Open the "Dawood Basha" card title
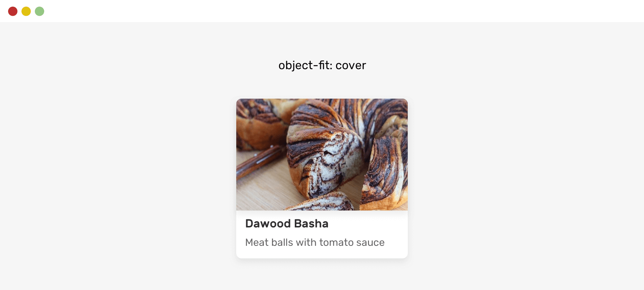This screenshot has width=644, height=290. coord(287,223)
